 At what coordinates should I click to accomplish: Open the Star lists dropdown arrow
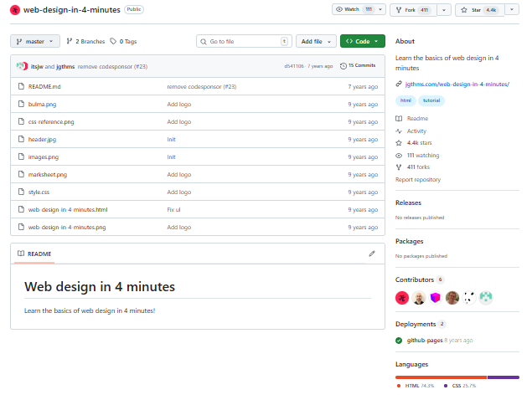click(x=512, y=9)
